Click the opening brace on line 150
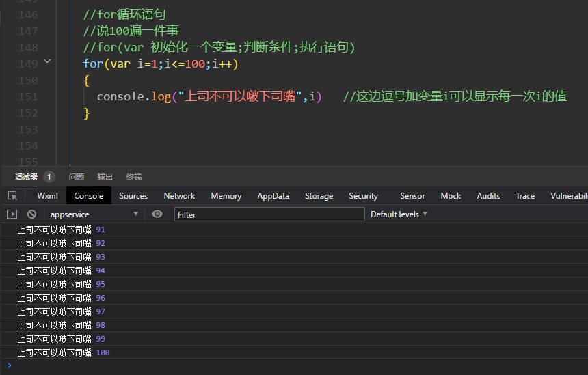The height and width of the screenshot is (375, 588). coord(87,80)
